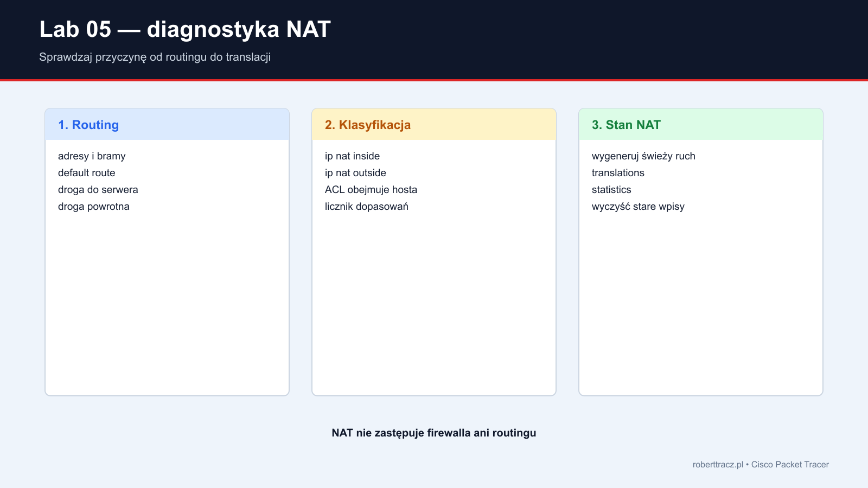Click 'licznik dopasowań' text
The image size is (868, 488).
[x=367, y=207]
